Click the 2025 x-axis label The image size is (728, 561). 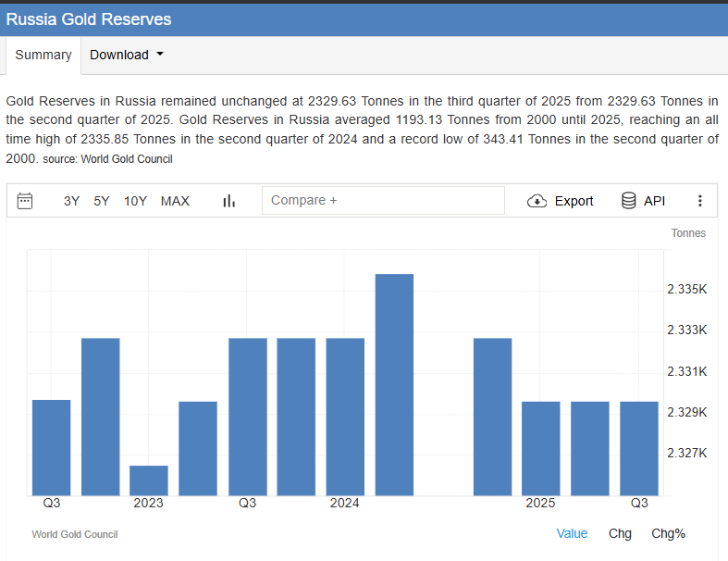pos(540,503)
